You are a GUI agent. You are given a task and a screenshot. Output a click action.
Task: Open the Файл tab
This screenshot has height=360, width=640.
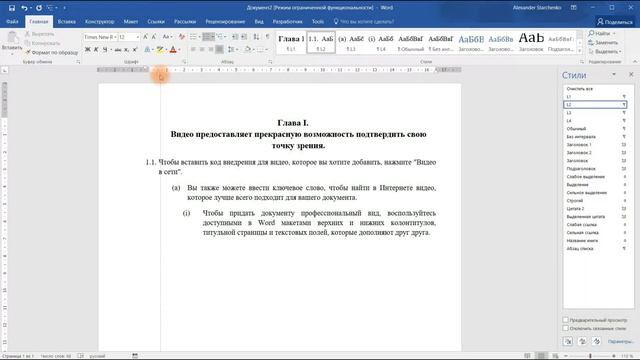click(x=12, y=21)
